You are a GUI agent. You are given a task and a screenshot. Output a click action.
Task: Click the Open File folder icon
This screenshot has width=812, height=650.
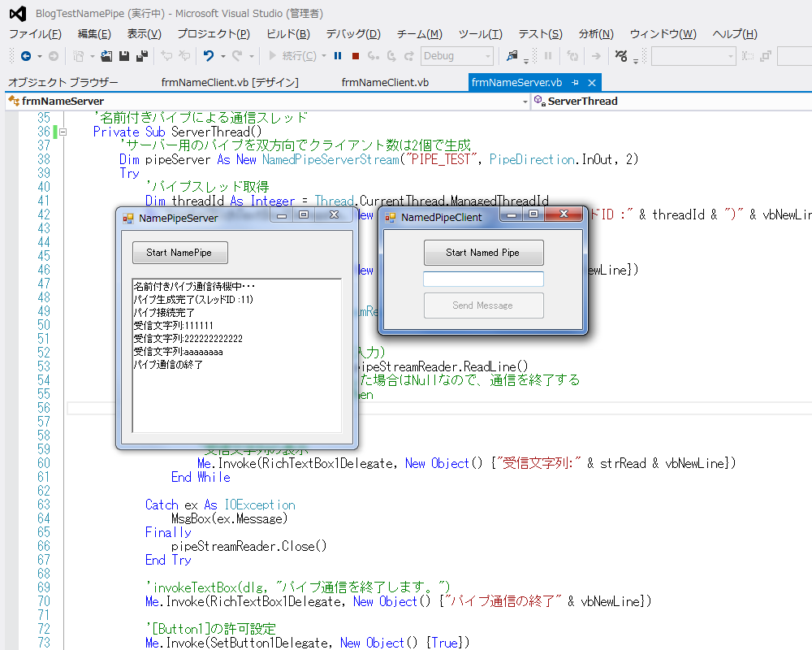[106, 56]
